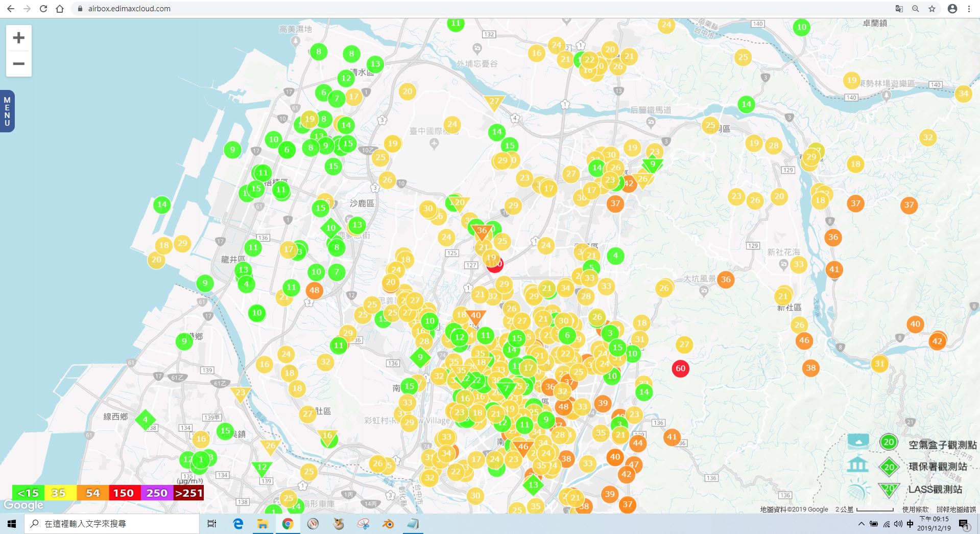Open green 13 marker near 清水區
980x534 pixels.
coord(375,64)
